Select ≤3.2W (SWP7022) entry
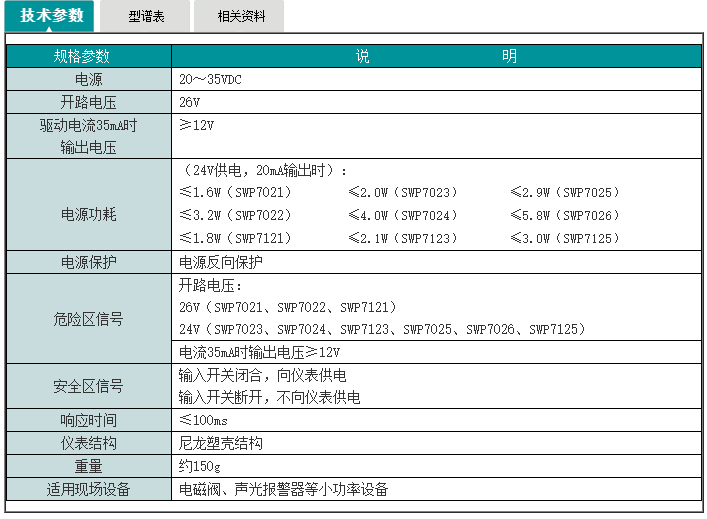 coord(236,215)
